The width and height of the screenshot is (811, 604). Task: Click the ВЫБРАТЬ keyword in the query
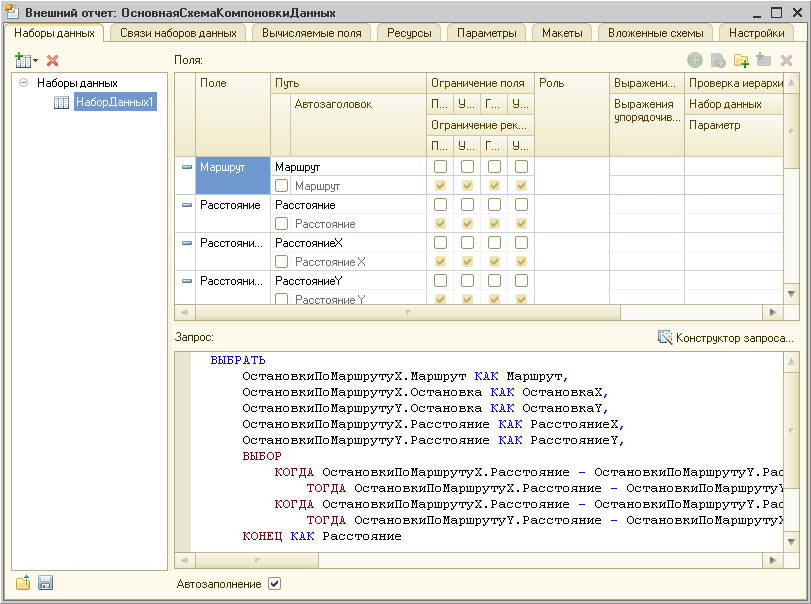pyautogui.click(x=238, y=360)
